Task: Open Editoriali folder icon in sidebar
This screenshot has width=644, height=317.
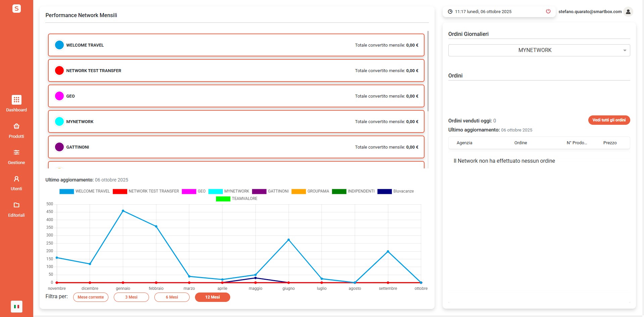Action: pyautogui.click(x=16, y=205)
